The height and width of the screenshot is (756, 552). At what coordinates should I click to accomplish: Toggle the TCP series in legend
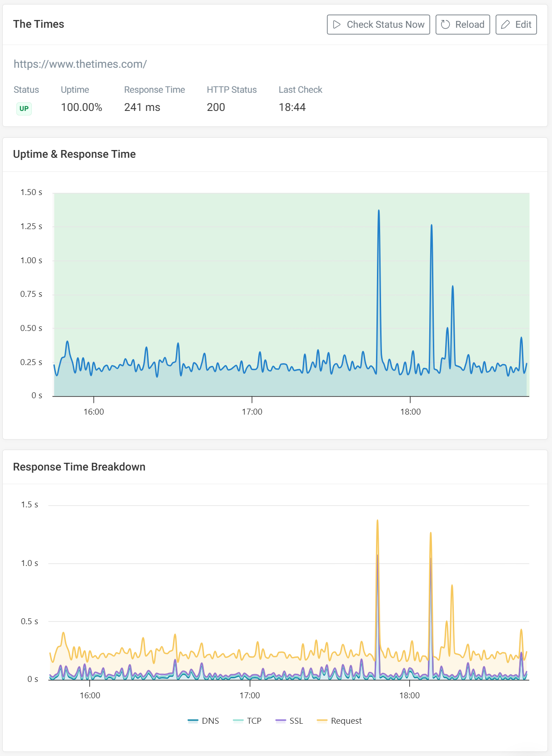pos(247,721)
